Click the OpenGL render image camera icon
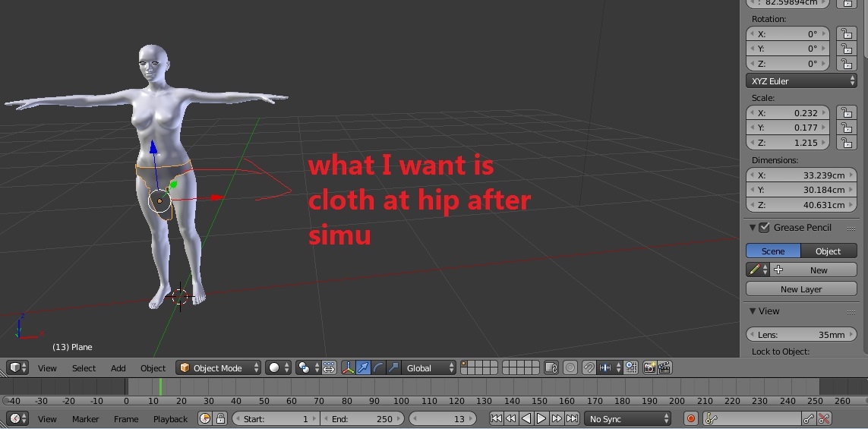Screen dimensions: 868x429 [649, 367]
